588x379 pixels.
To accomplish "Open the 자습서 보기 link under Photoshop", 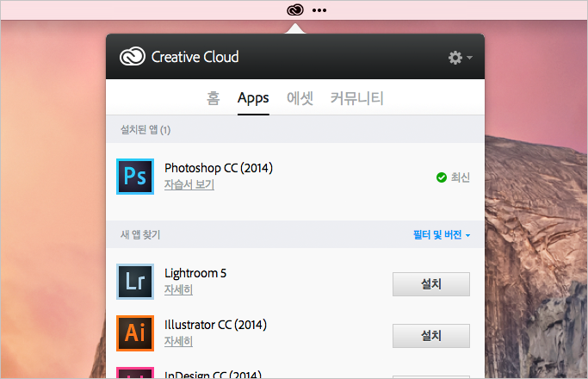I will tap(189, 184).
